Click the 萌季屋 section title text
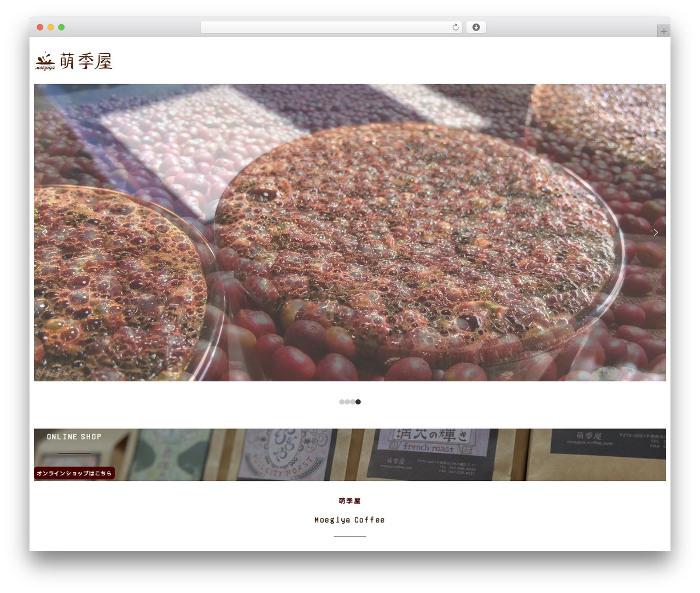 pyautogui.click(x=349, y=501)
